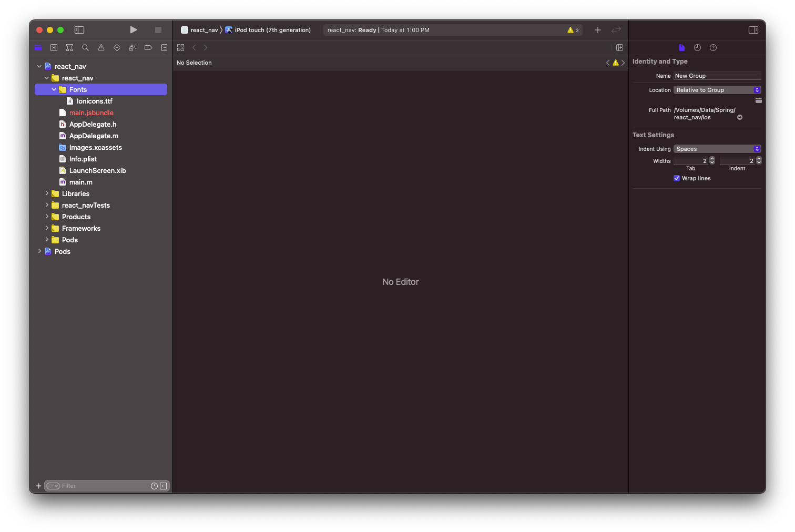Increment the Tab width stepper
Viewport: 795px width, 532px height.
point(711,158)
